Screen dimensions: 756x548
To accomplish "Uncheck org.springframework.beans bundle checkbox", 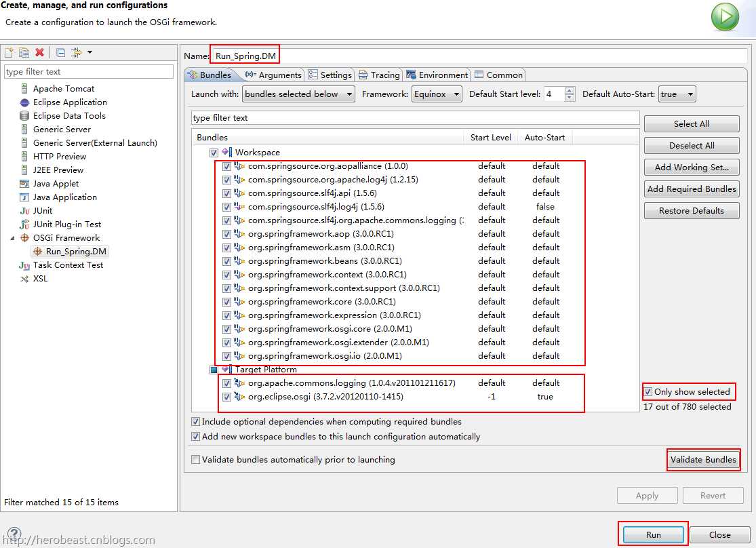I will point(226,261).
